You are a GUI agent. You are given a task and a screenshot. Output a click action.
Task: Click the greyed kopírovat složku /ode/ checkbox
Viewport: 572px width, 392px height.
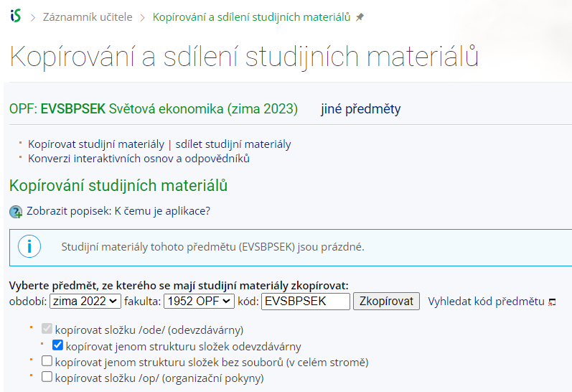(x=47, y=329)
